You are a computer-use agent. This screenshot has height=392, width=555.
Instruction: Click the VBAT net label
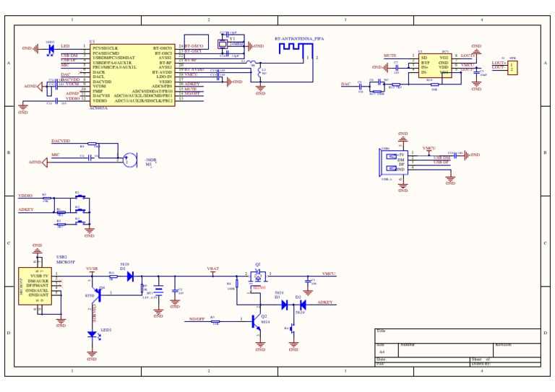(x=212, y=269)
